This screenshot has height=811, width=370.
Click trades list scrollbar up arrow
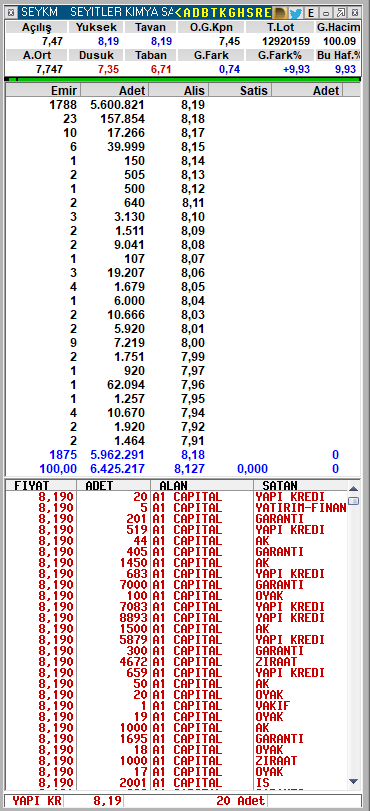point(353,489)
